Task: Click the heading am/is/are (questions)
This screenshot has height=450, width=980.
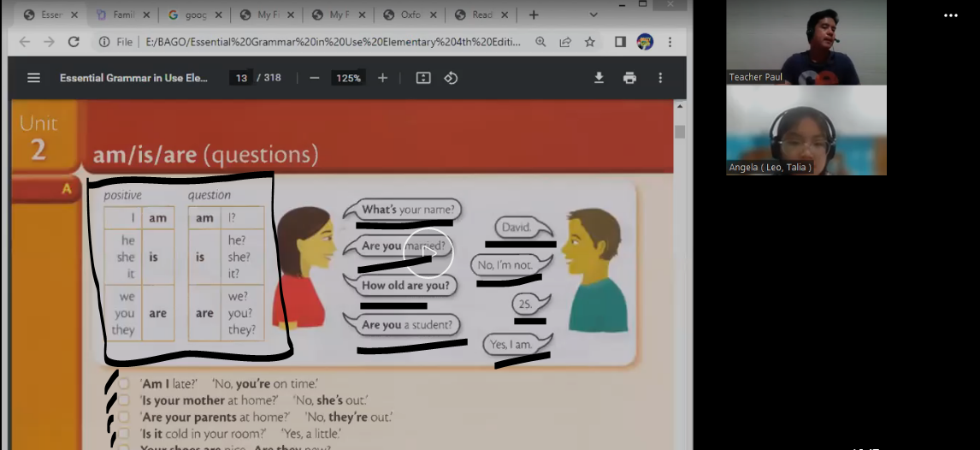Action: [205, 154]
